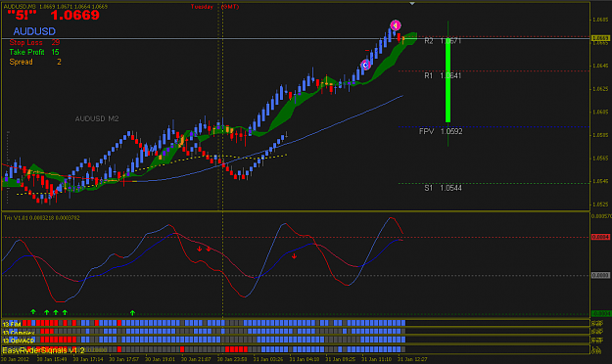Select the gray AUDUSD M2 overlay label
This screenshot has width=612, height=364.
(x=97, y=118)
